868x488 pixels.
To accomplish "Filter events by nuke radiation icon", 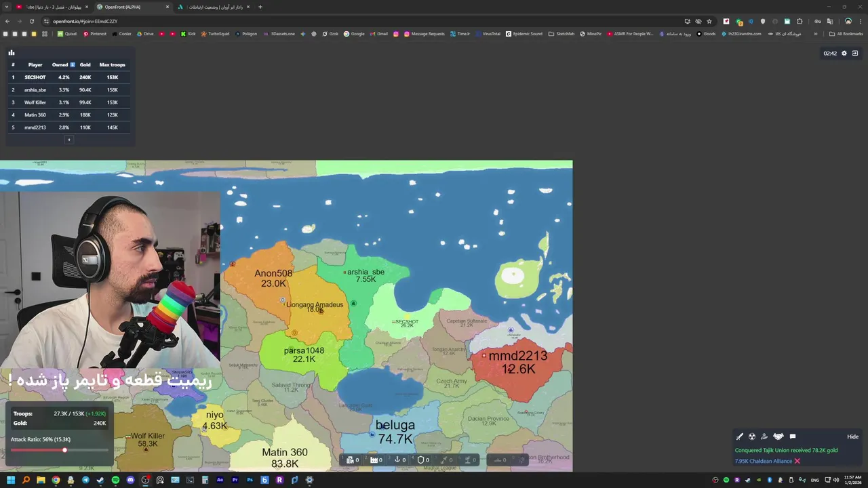I will coord(752,436).
